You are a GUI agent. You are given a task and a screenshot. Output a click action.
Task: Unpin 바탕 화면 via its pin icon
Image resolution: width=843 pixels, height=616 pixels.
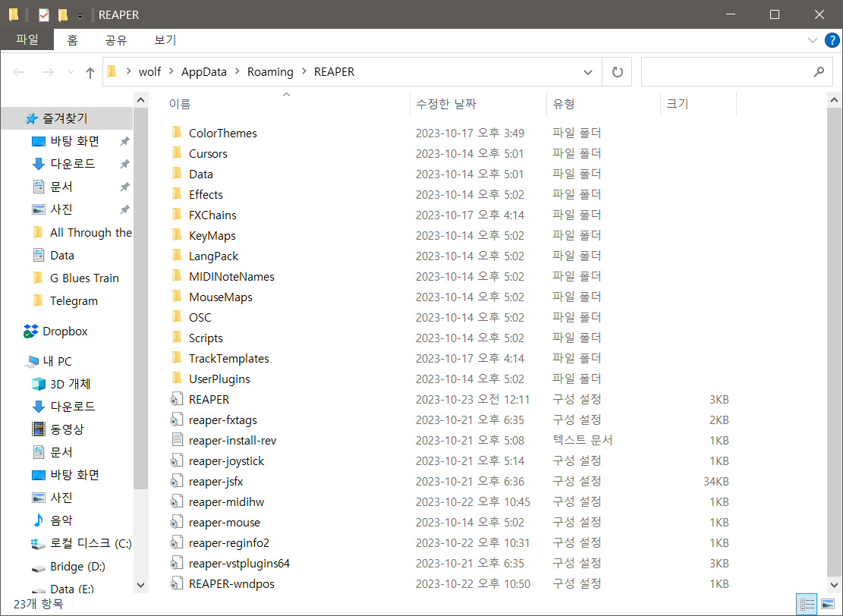click(124, 141)
